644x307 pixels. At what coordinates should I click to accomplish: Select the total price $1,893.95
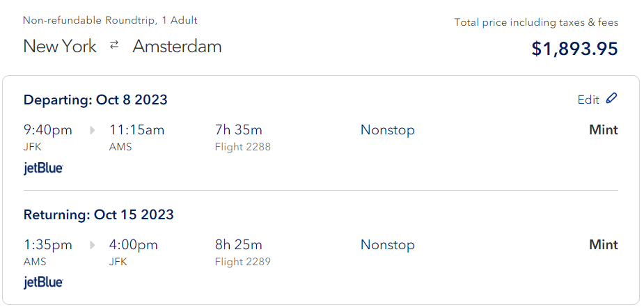click(574, 49)
